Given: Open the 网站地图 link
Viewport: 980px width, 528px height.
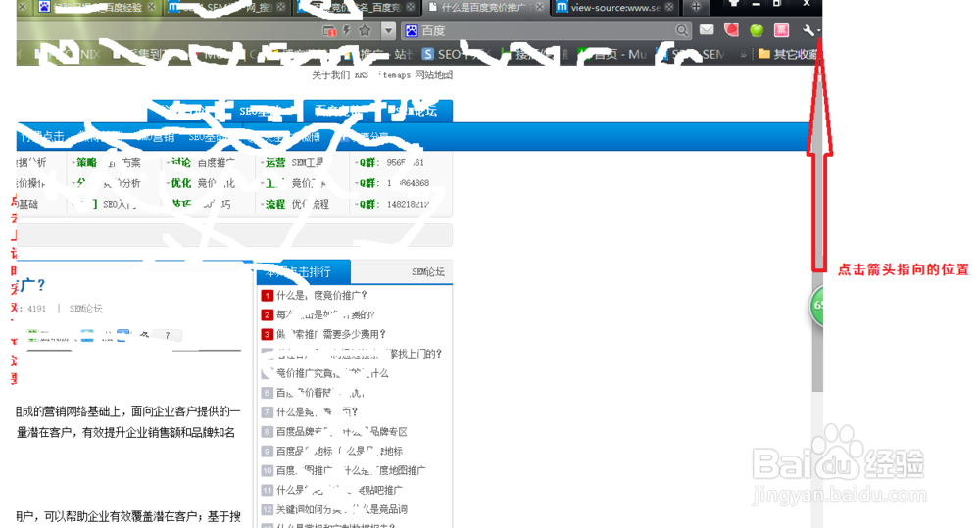Looking at the screenshot, I should point(434,75).
